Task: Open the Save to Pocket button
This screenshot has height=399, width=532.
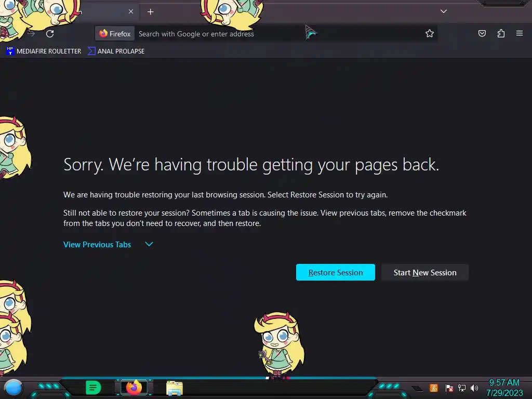Action: coord(482,33)
